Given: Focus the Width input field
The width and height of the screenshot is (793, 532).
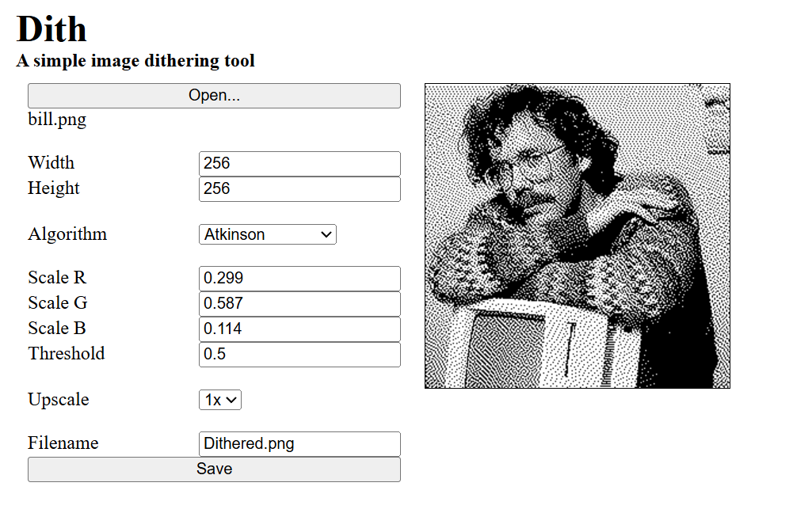Looking at the screenshot, I should [299, 164].
